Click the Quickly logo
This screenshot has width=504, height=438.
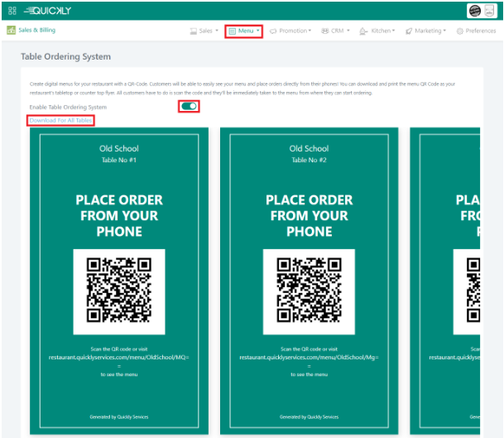click(50, 11)
